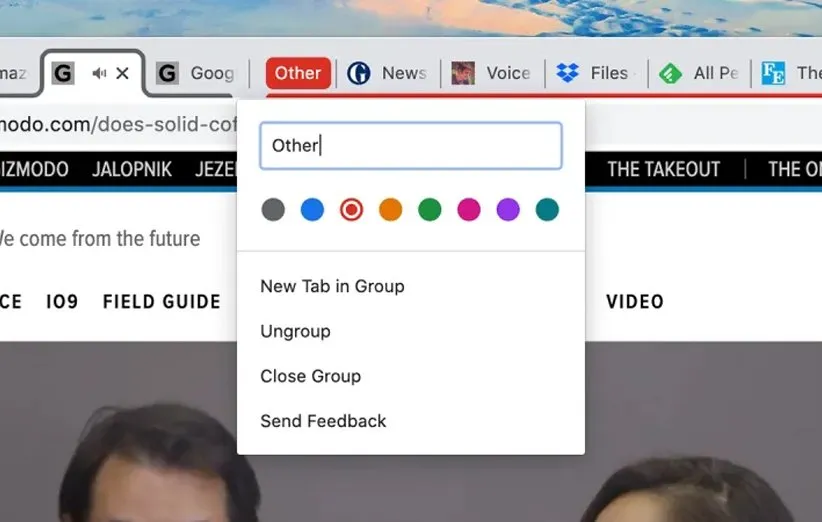Click the red Other tab group label
Image resolution: width=822 pixels, height=522 pixels.
(298, 73)
